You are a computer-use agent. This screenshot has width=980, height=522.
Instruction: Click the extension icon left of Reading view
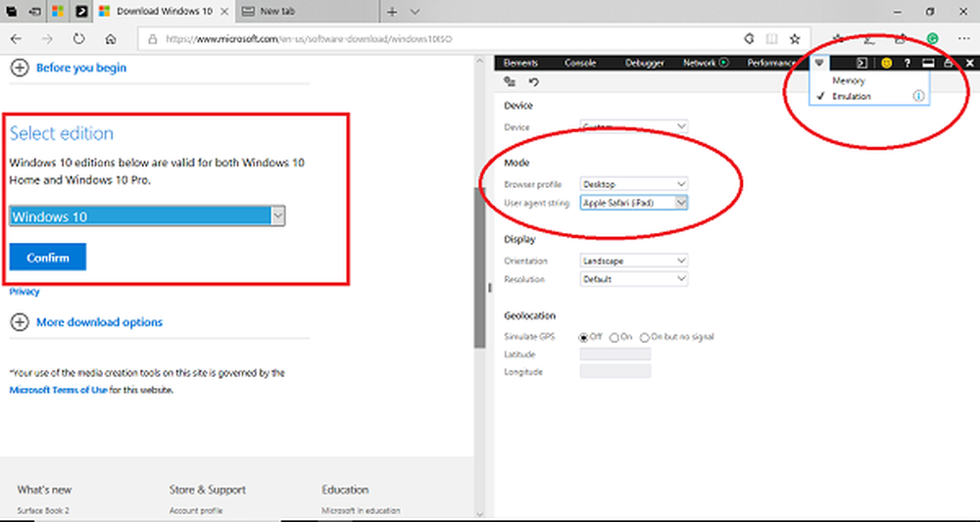749,39
